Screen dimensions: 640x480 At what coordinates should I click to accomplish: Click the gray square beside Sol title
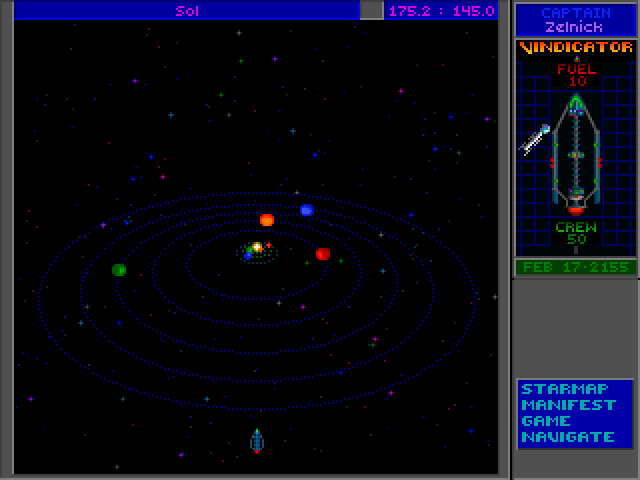(x=371, y=11)
